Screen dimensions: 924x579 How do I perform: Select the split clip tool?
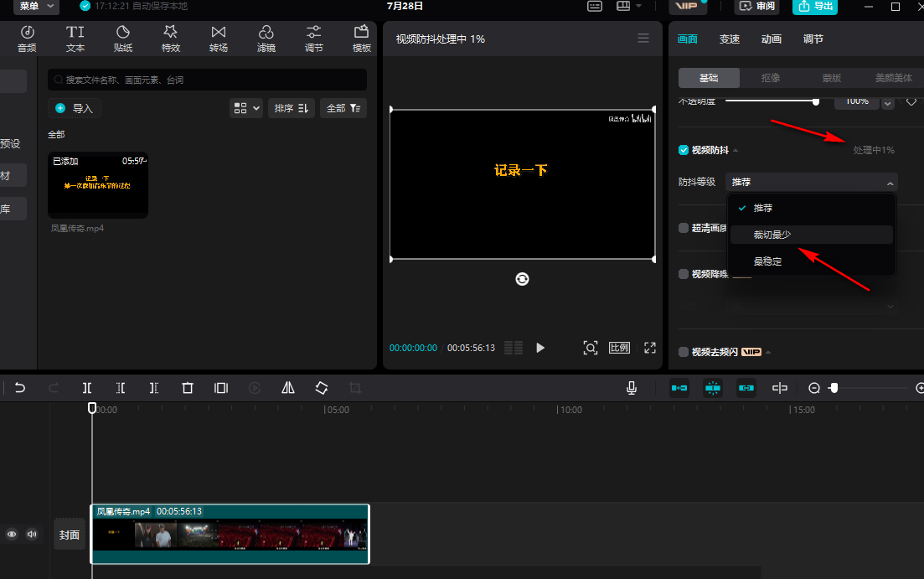pos(87,388)
